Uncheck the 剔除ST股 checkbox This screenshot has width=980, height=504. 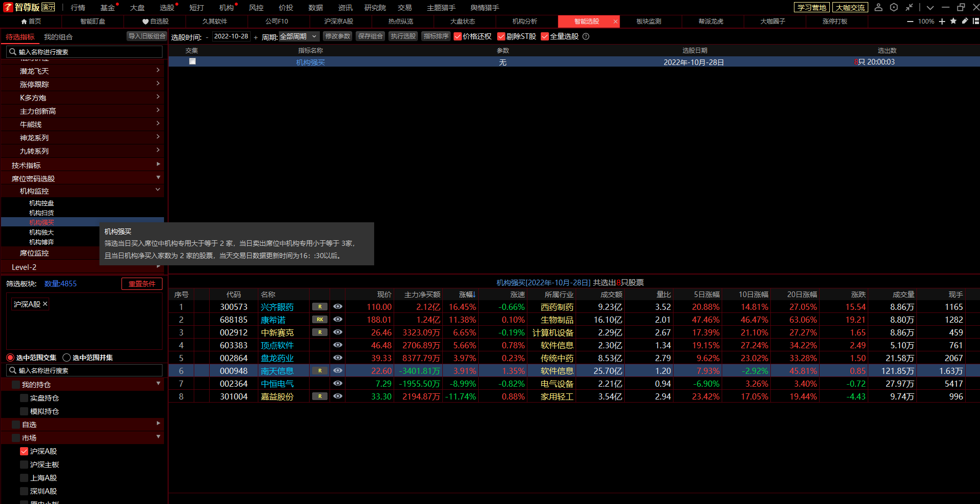(x=501, y=36)
